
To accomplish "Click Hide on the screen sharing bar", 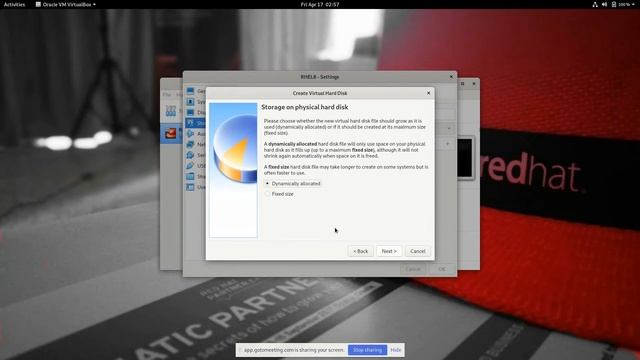I will (396, 350).
